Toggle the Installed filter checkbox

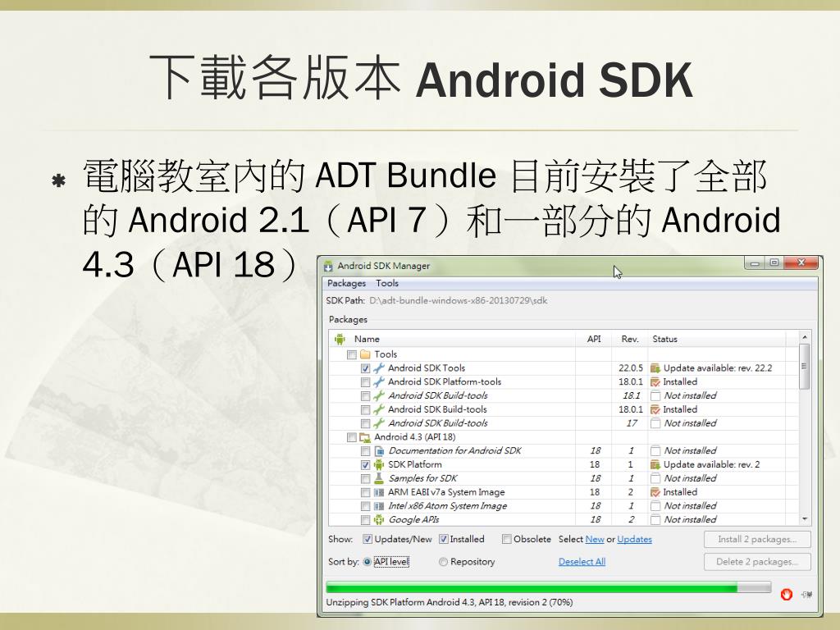(444, 540)
